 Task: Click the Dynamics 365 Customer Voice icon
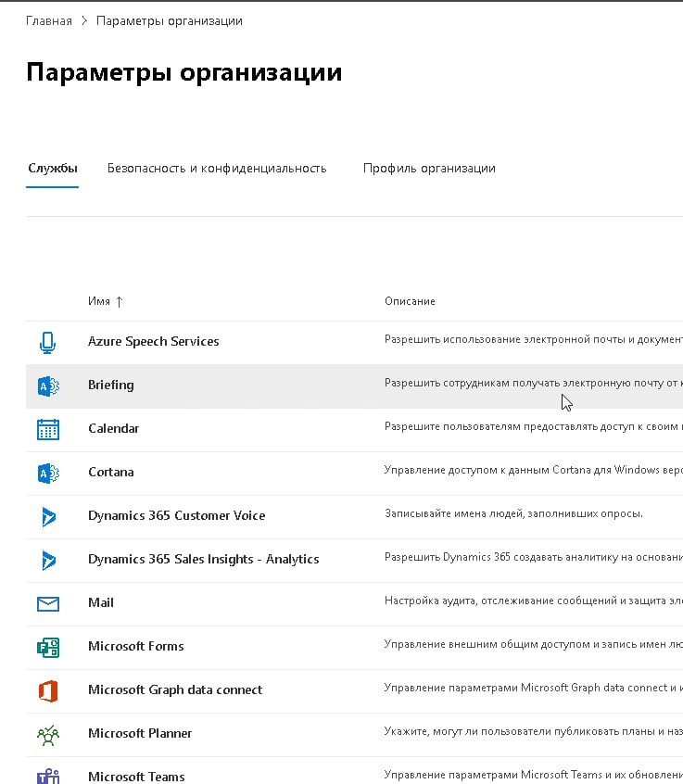[x=48, y=516]
